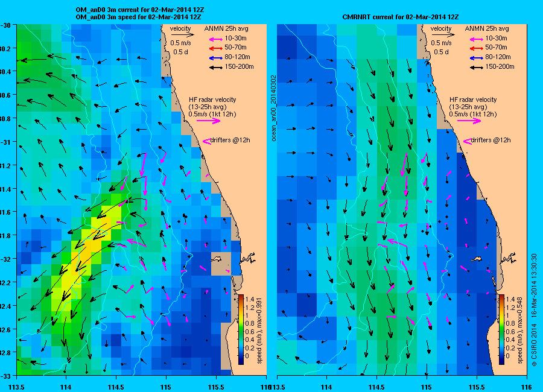Viewport: 543px width, 392px height.
Task: Click the magenta 10-30m legend arrow in left panel
Action: pos(216,39)
